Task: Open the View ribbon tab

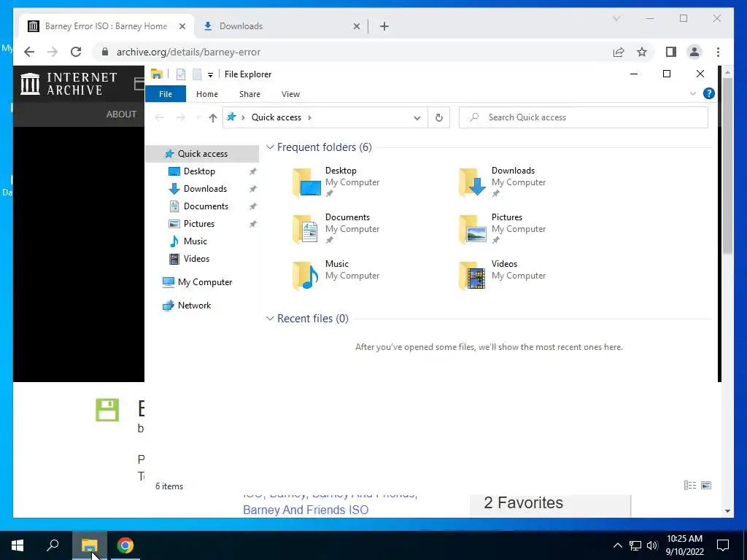Action: pyautogui.click(x=290, y=94)
